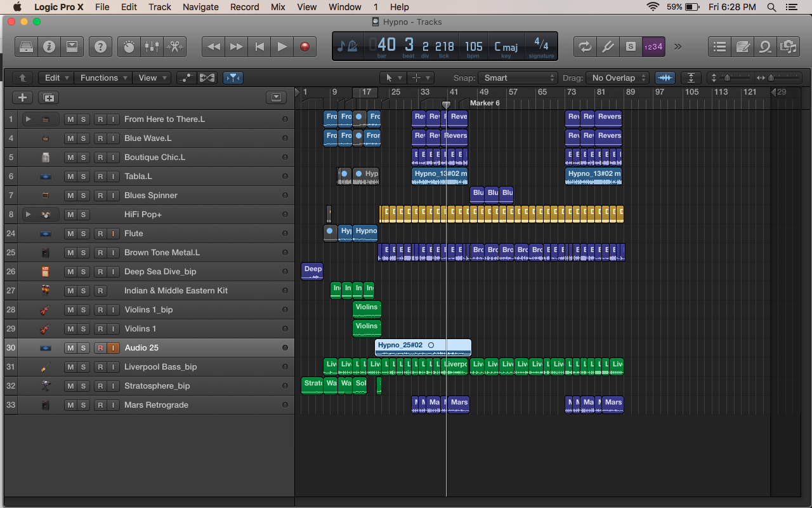Open the Note Pads
Screen dimensions: 812x508
tap(742, 46)
